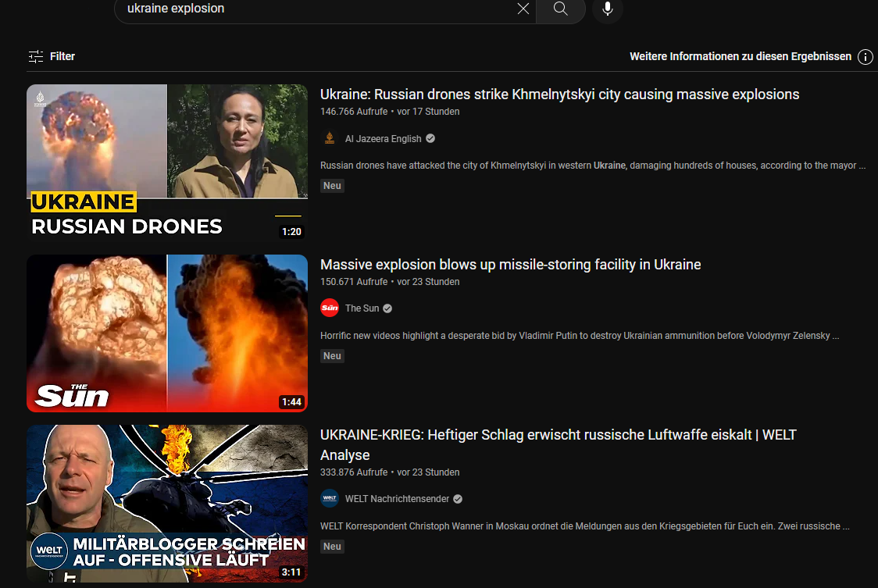Viewport: 878px width, 588px height.
Task: Open the Filter options
Action: pyautogui.click(x=52, y=56)
